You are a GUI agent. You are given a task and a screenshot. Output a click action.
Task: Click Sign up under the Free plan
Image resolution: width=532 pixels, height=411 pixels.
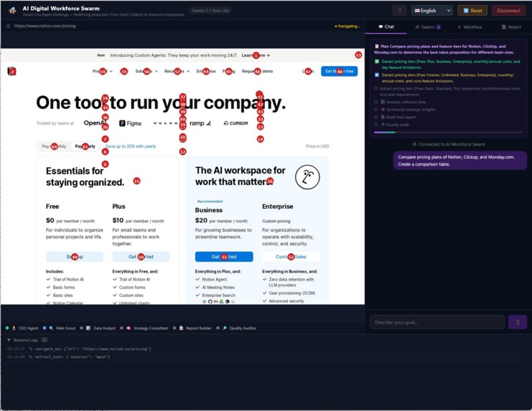(x=75, y=257)
